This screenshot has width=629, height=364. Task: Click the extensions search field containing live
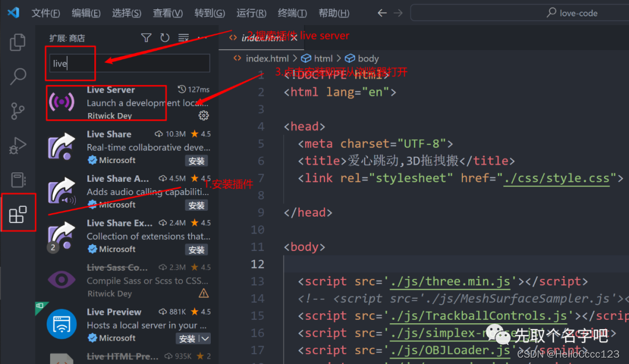[x=129, y=63]
